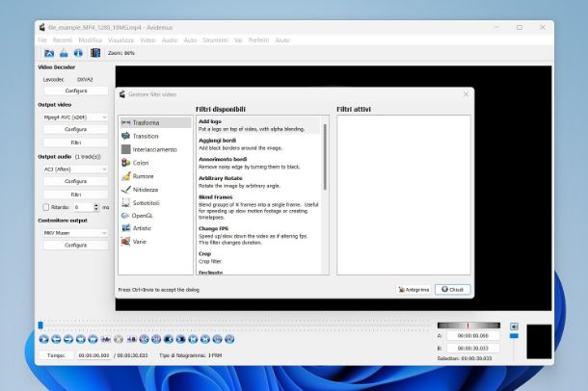This screenshot has height=391, width=588.
Task: Select OpenGL filter category
Action: 155,216
